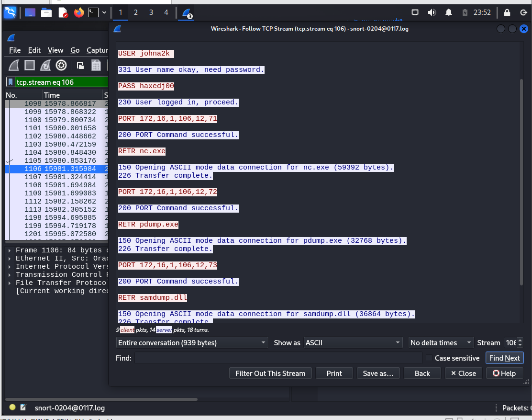The image size is (532, 420).
Task: Click the Follow TCP Stream dialog Wireshark icon
Action: 117,29
